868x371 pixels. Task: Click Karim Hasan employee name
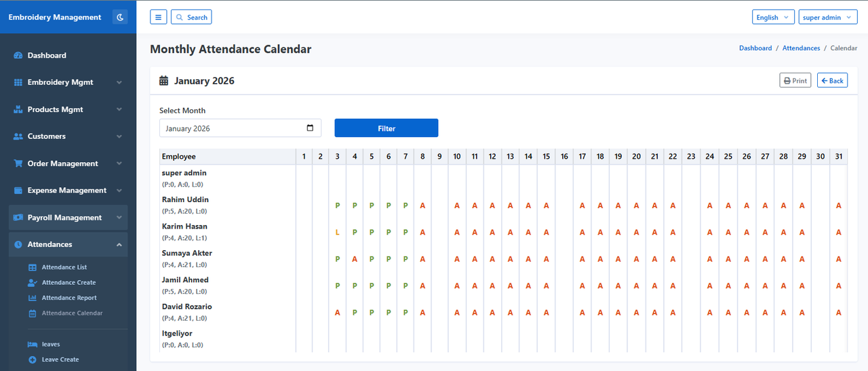click(x=184, y=227)
